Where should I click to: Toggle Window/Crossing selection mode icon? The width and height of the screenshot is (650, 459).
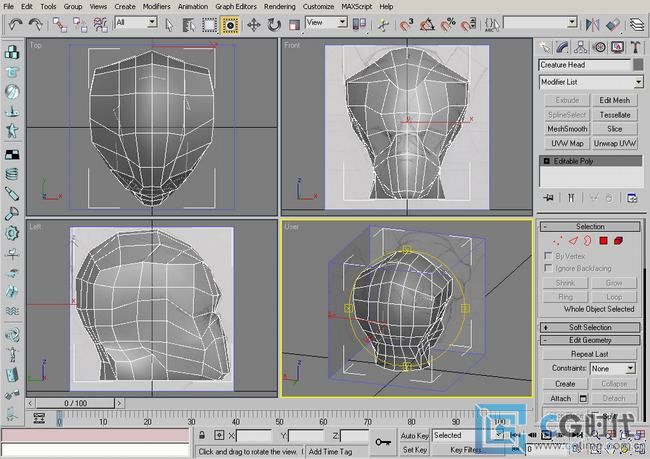tap(230, 25)
